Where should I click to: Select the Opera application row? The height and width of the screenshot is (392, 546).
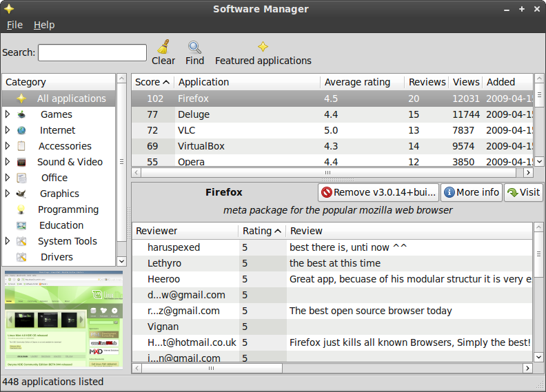click(332, 161)
